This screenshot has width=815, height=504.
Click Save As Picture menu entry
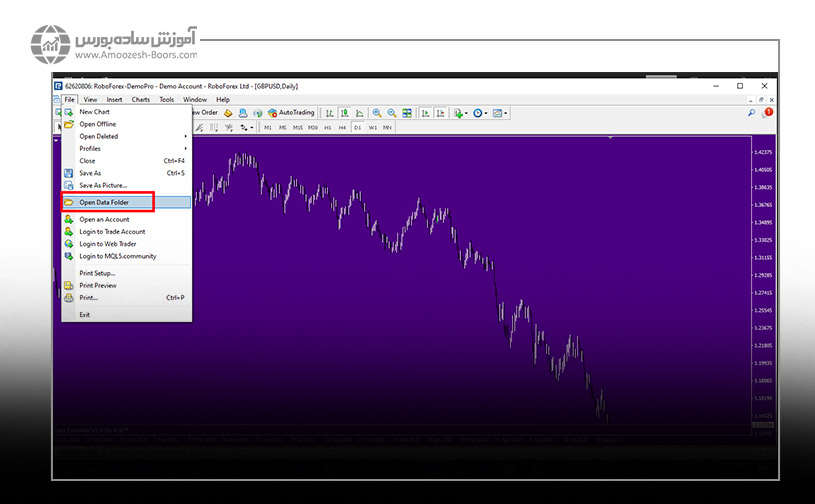tap(103, 185)
